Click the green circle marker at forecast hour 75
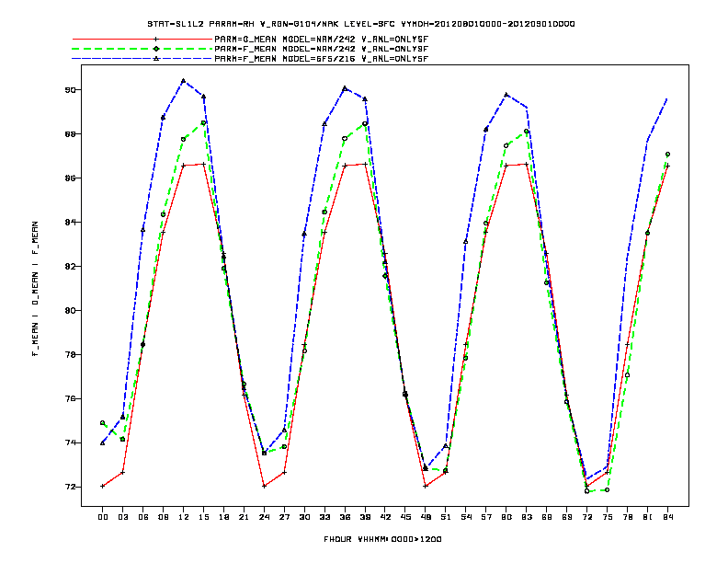This screenshot has width=728, height=563. [x=608, y=490]
